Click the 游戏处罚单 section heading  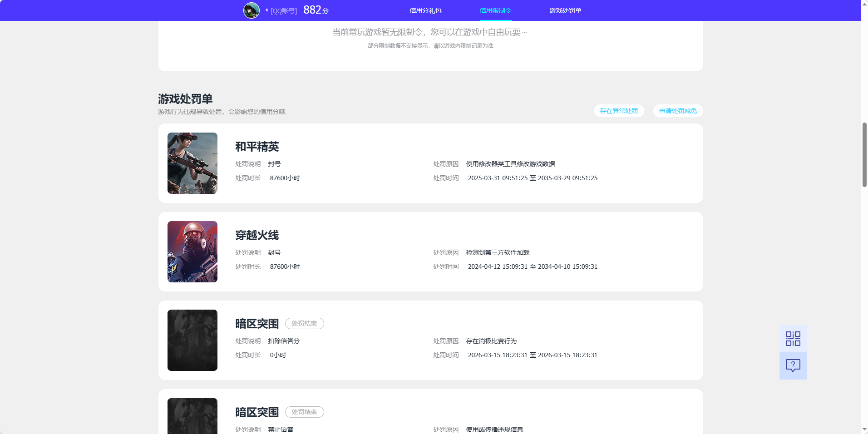(186, 99)
